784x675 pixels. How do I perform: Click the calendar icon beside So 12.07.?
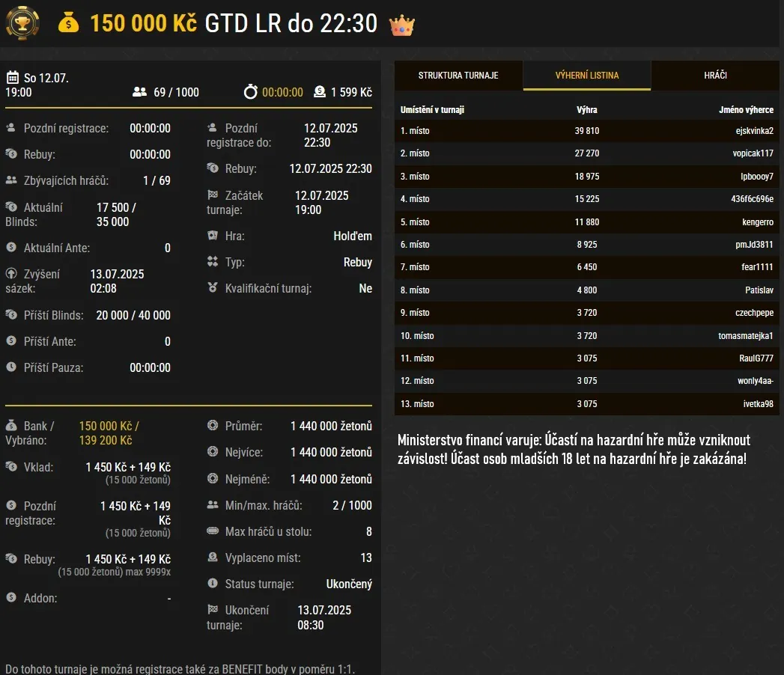(x=12, y=77)
